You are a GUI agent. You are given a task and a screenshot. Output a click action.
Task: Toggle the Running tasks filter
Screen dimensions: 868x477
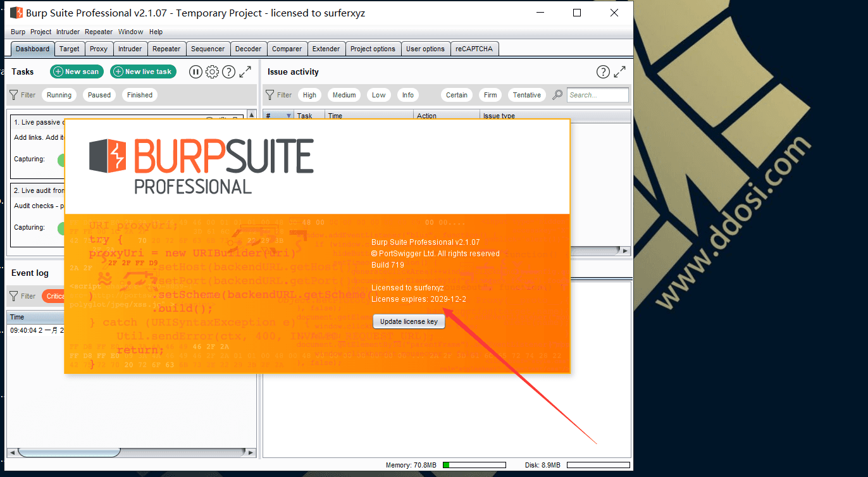tap(59, 95)
